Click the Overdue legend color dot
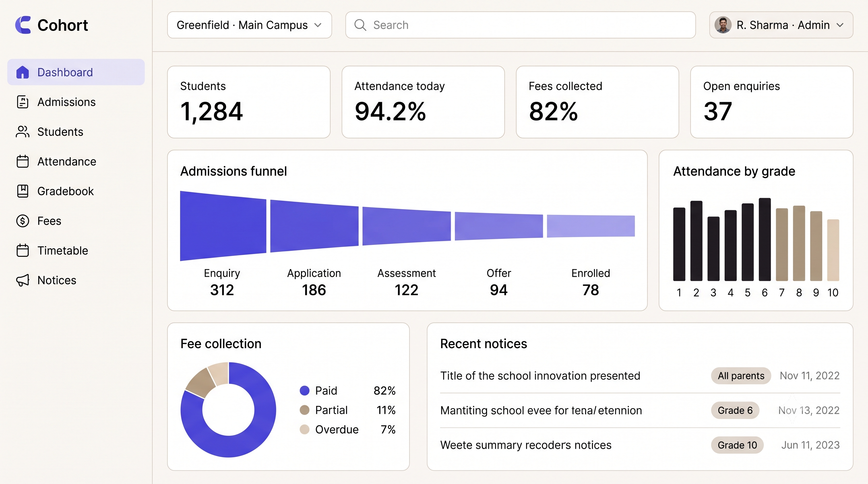 click(x=305, y=429)
